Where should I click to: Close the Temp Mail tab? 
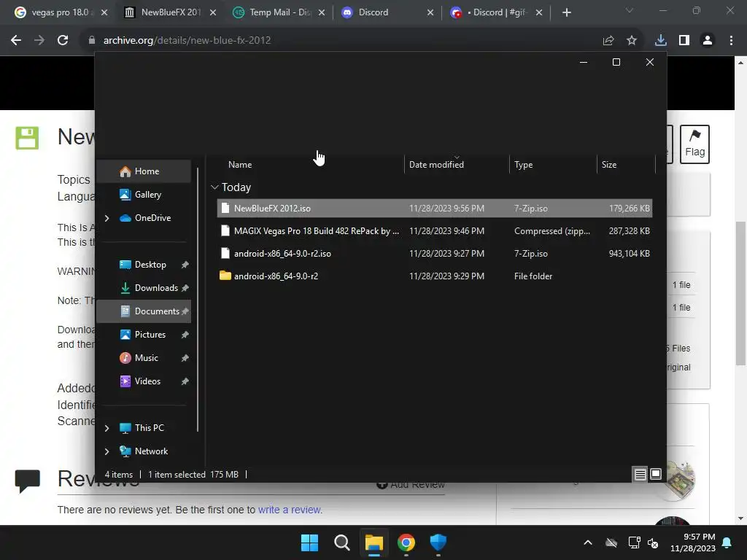pos(322,12)
